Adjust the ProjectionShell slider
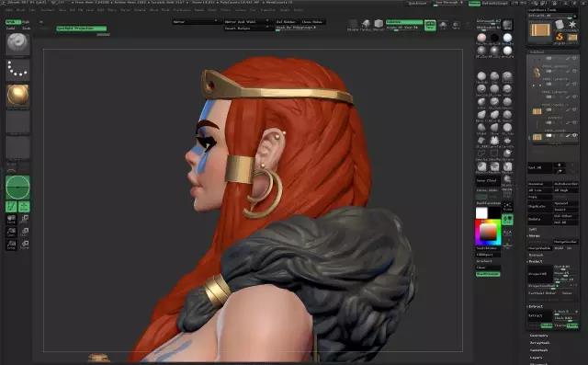 (x=552, y=286)
